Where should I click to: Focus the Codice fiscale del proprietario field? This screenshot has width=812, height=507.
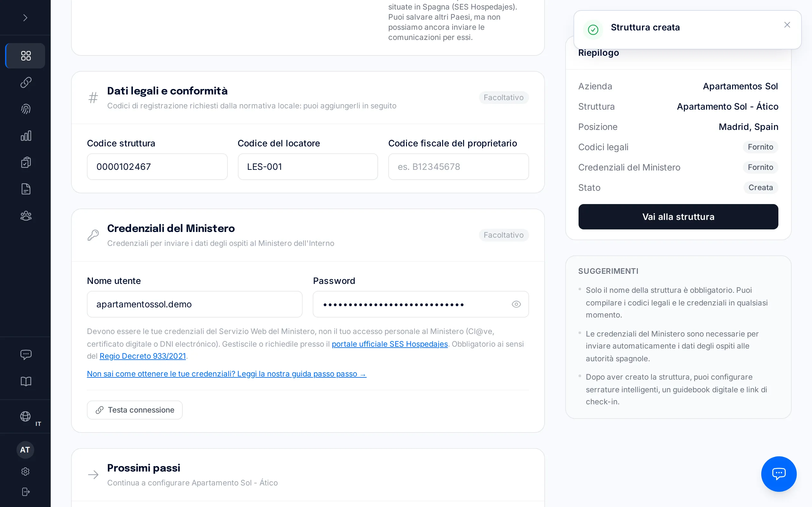pyautogui.click(x=458, y=167)
